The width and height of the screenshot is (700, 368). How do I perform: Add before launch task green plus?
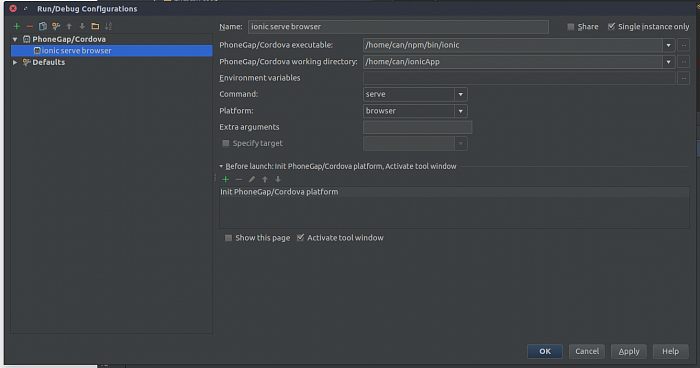225,179
